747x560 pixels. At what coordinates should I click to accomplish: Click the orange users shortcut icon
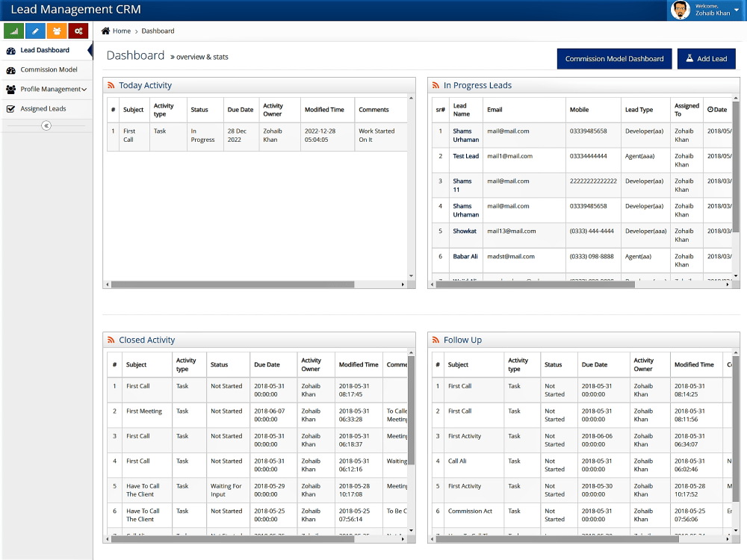(57, 31)
